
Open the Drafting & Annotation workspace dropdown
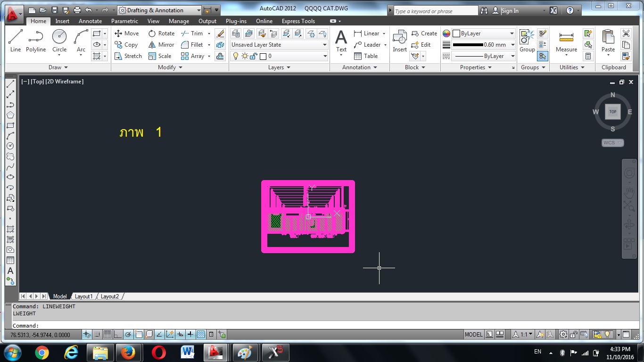[198, 10]
